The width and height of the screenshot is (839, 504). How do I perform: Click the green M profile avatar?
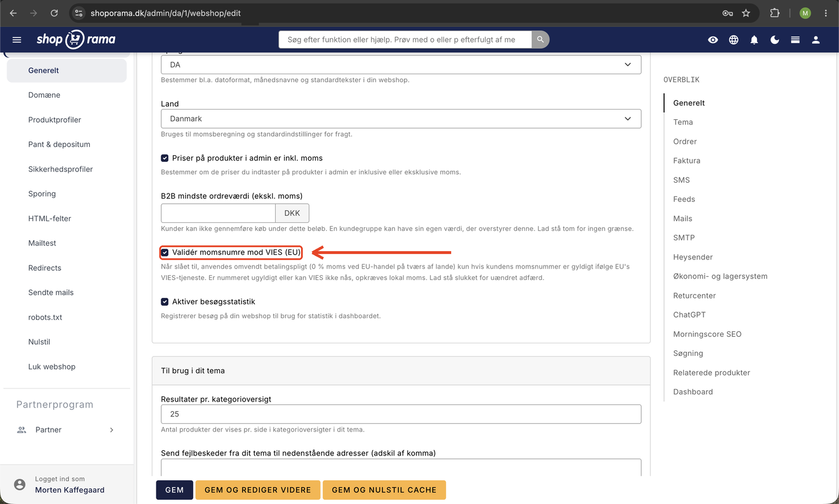(x=805, y=13)
